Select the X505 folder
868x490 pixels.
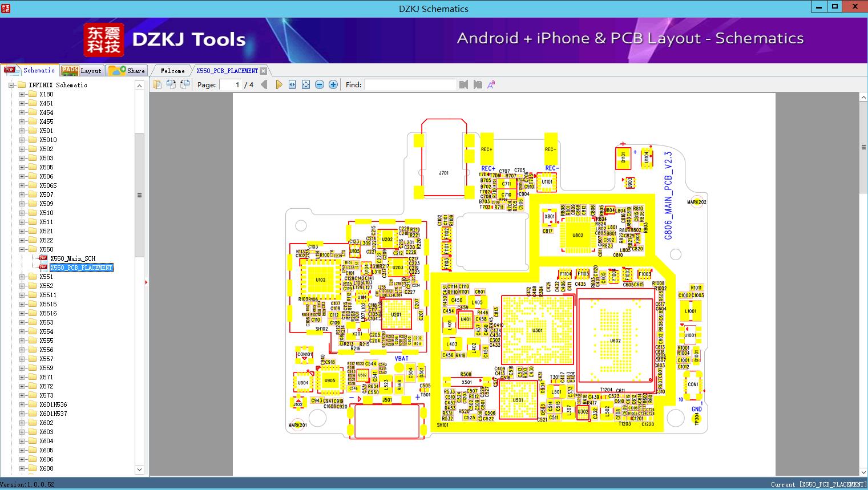pos(46,167)
